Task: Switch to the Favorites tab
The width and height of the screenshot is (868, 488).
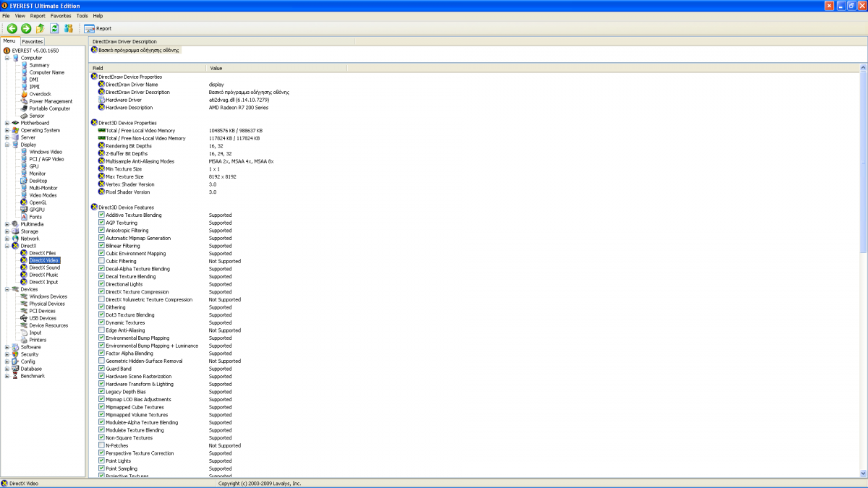Action: pos(33,41)
